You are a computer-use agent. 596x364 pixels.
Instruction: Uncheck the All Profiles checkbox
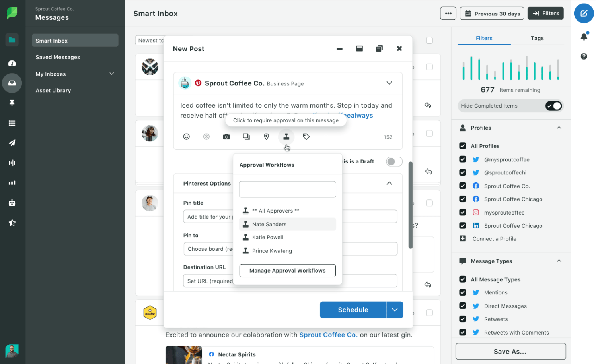463,146
